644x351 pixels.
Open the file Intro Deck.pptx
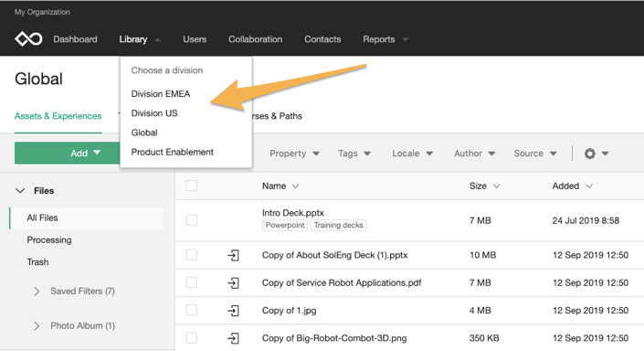click(x=293, y=213)
